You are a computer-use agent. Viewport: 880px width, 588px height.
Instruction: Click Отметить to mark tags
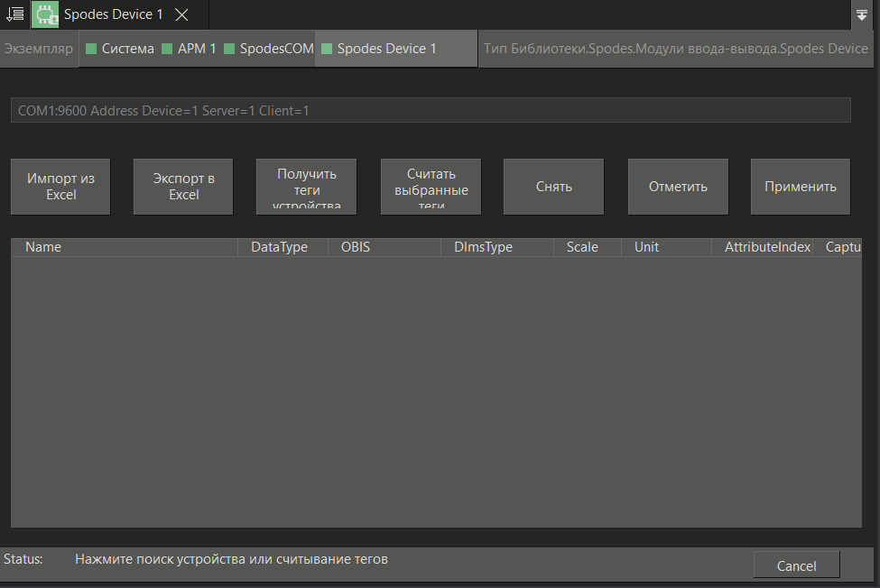677,186
